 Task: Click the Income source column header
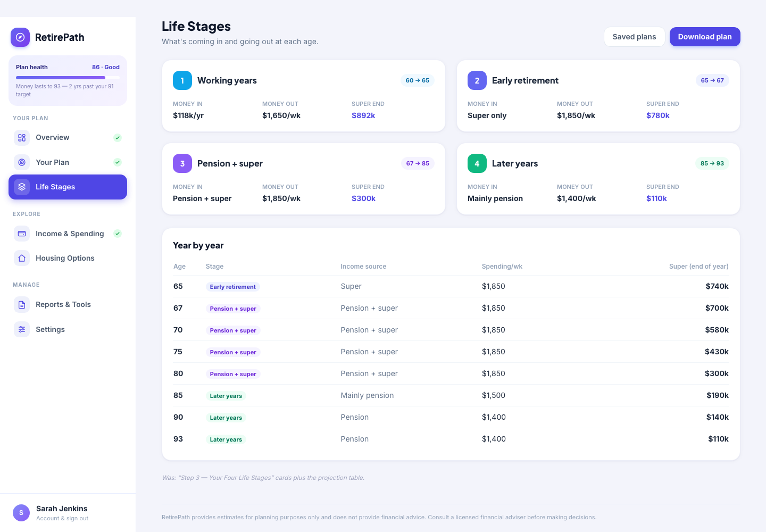pos(363,267)
